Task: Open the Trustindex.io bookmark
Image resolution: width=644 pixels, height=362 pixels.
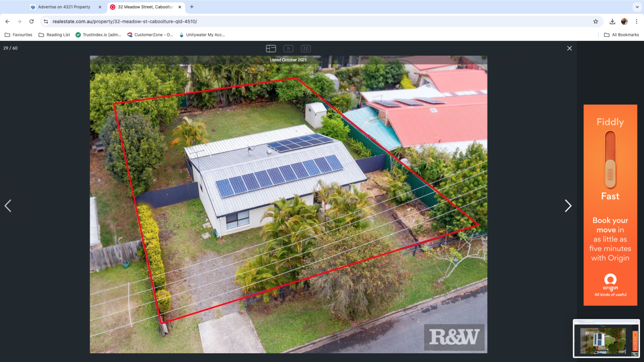Action: tap(98, 34)
